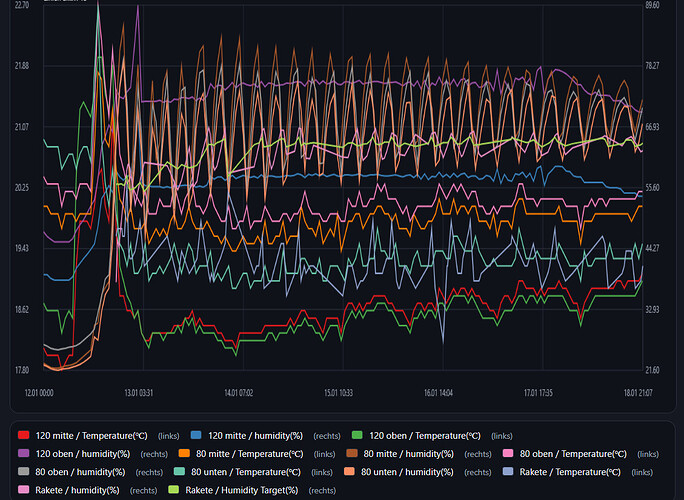Click the blue swatch for 120 mitte humidity
The height and width of the screenshot is (500, 684).
[x=197, y=436]
